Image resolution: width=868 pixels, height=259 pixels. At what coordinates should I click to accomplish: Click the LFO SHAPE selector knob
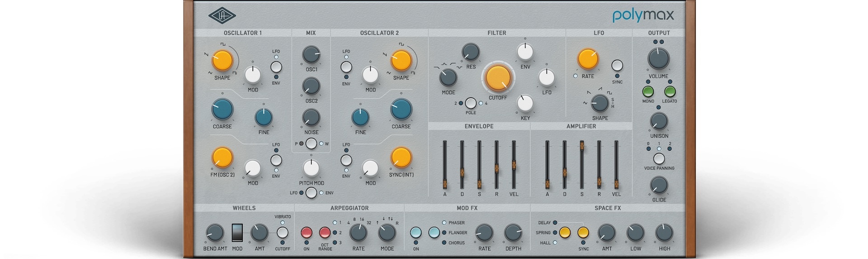[x=600, y=103]
